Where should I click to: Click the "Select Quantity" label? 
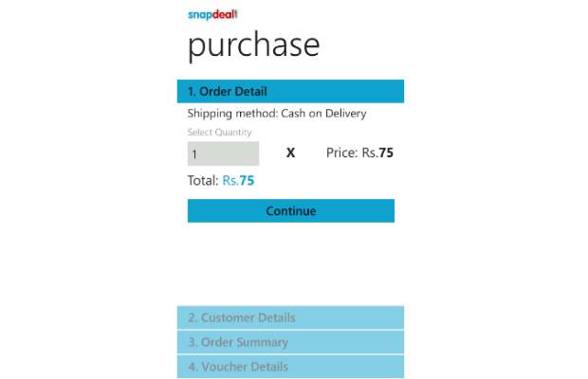click(x=219, y=133)
